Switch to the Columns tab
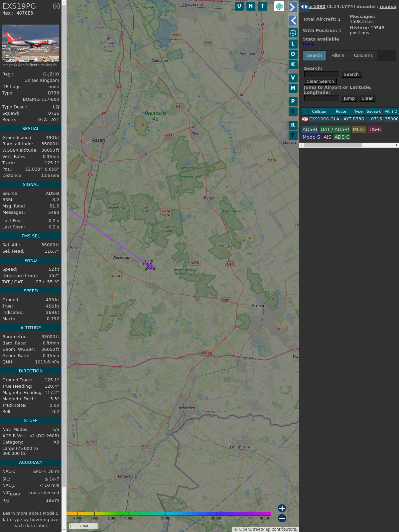Screen dimensions: 399x532 363,56
